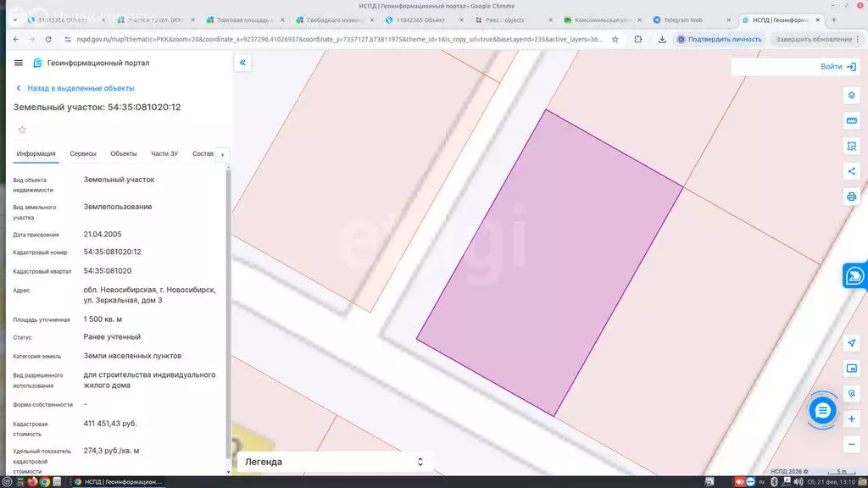868x488 pixels.
Task: Add parcel to favorites with star
Action: 22,130
